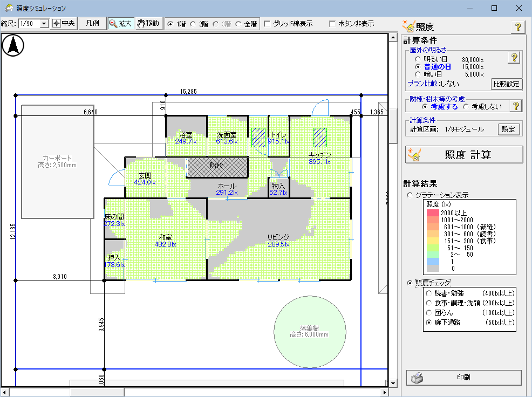Open the 縮尺 scale dropdown
Screen dimensions: 532x397
pyautogui.click(x=44, y=24)
